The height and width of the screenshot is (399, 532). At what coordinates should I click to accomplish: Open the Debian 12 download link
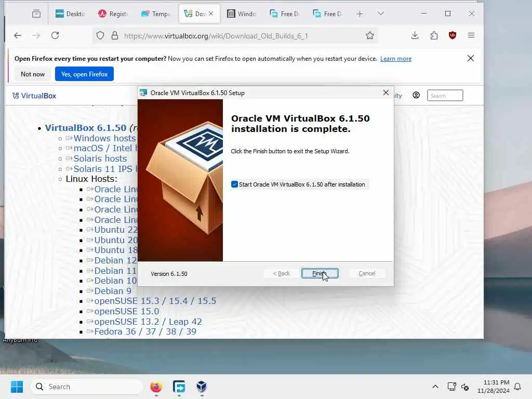point(115,261)
